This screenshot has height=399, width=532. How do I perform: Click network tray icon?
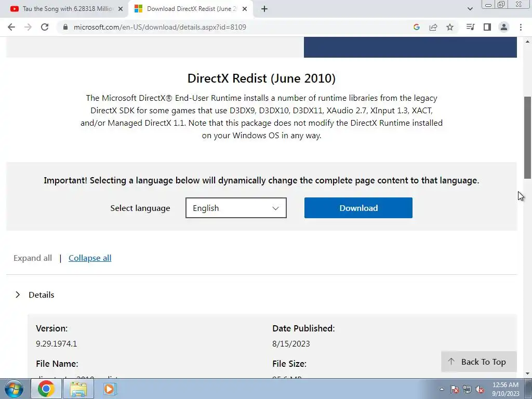[467, 389]
